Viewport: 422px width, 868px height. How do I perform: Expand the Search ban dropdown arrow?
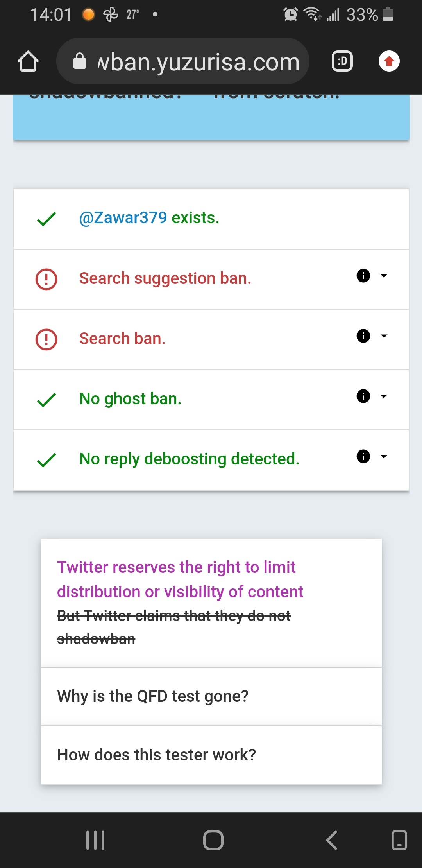(x=384, y=336)
